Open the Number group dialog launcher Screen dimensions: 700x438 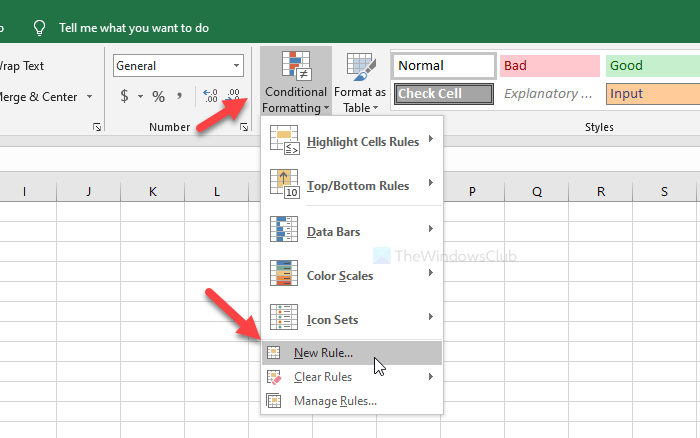click(243, 128)
